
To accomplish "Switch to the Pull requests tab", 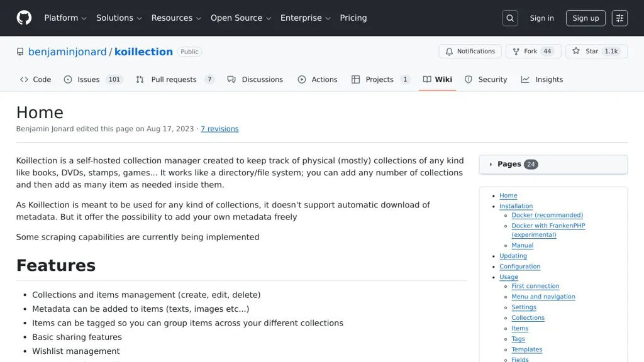I will 174,80.
